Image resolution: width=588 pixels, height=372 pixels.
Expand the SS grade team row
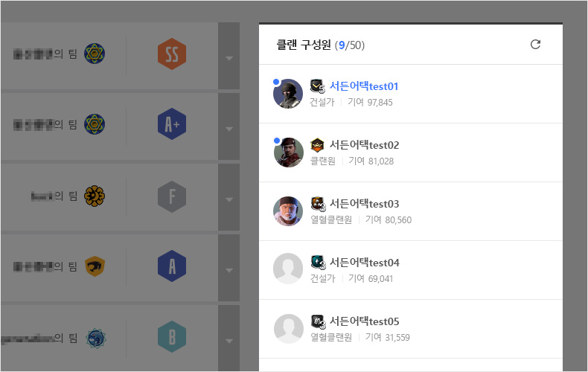coord(229,56)
